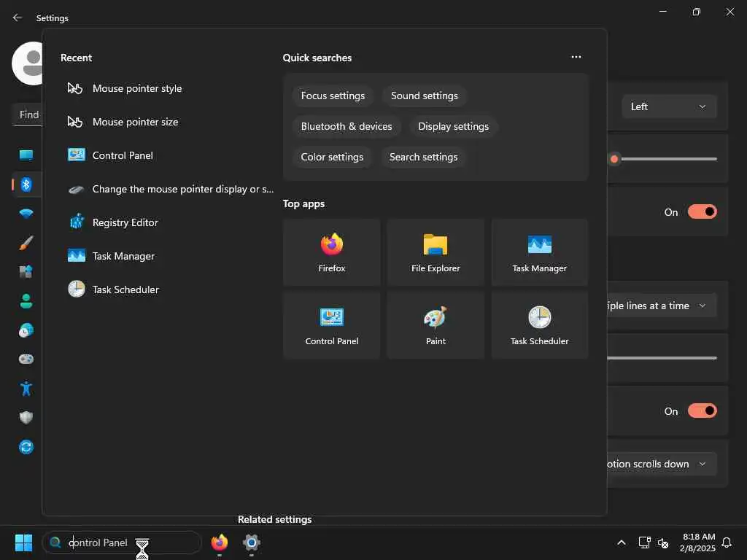The width and height of the screenshot is (747, 560).
Task: Open Mouse pointer size recent item
Action: pyautogui.click(x=167, y=122)
